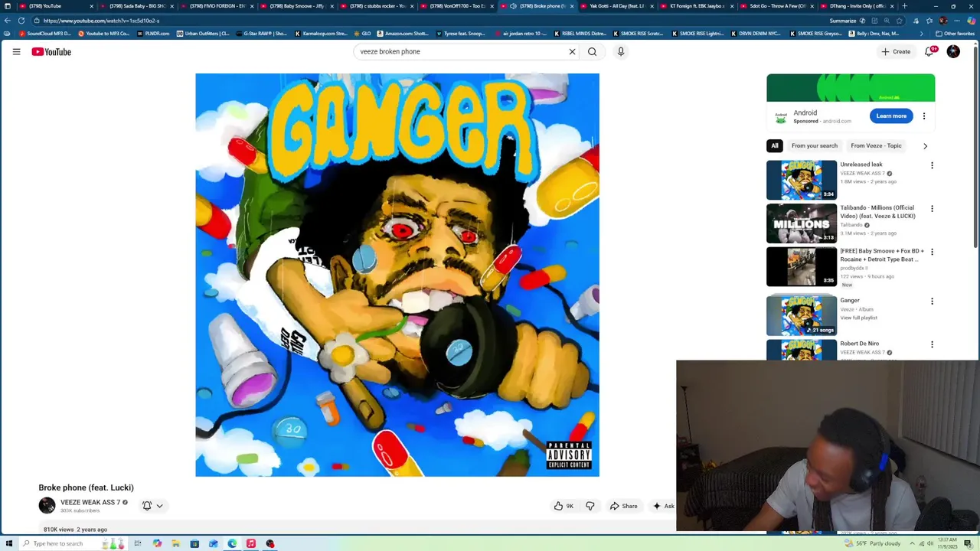
Task: Open the Edge profile avatar
Action: coord(943,21)
